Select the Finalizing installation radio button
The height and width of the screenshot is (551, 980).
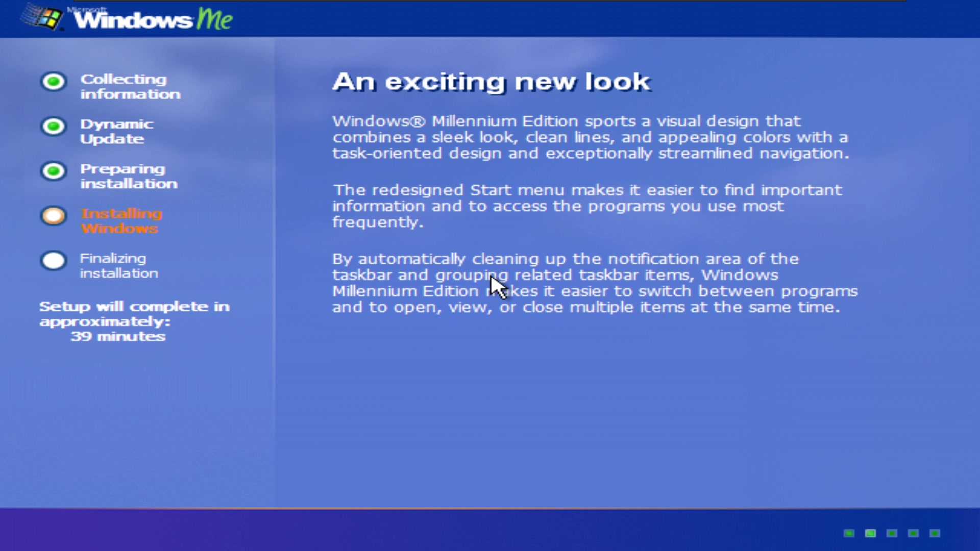[53, 260]
